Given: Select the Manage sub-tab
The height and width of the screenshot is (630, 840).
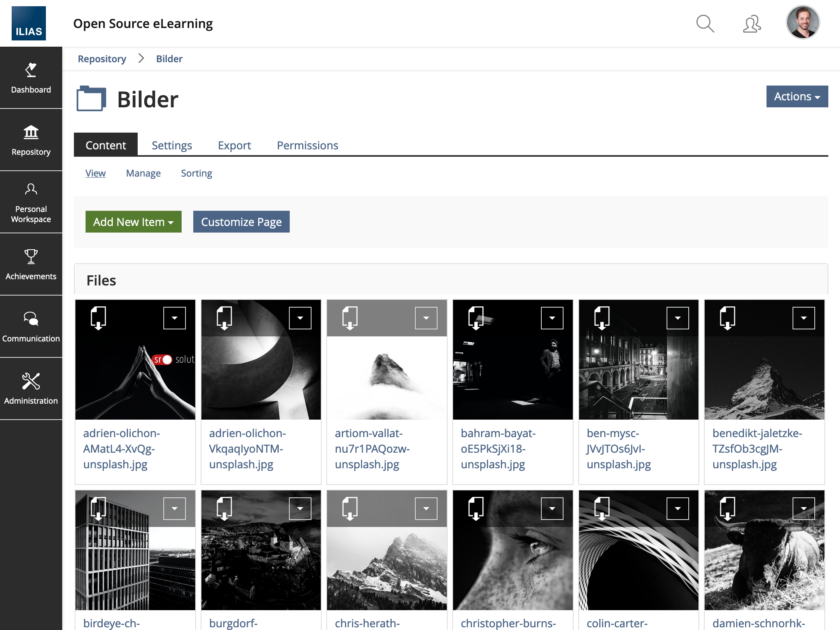Looking at the screenshot, I should 143,173.
